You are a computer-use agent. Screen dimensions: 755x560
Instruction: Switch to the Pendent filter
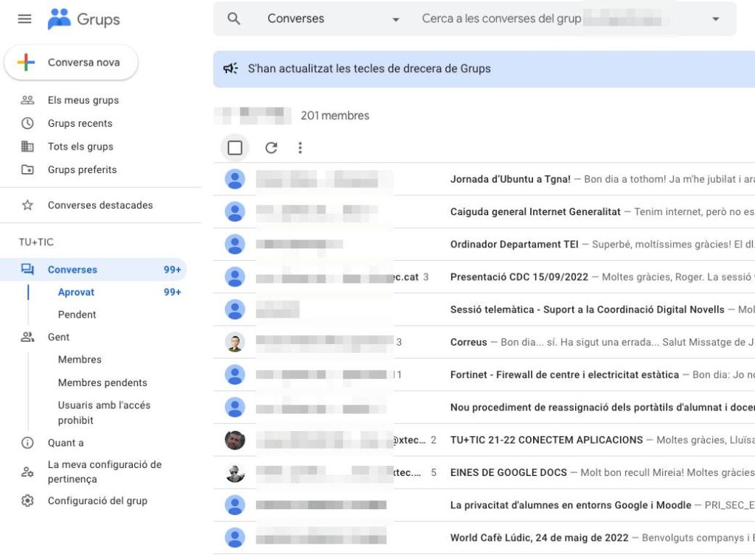coord(76,315)
